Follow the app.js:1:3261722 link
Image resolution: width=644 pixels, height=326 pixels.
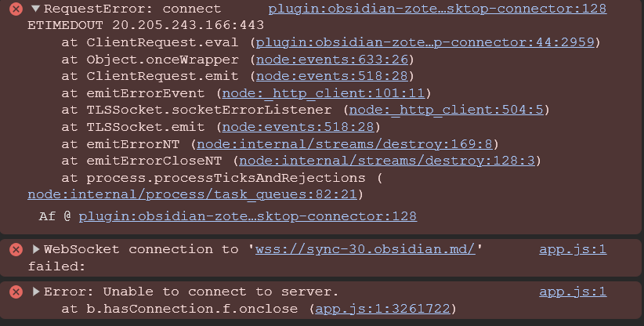[383, 309]
